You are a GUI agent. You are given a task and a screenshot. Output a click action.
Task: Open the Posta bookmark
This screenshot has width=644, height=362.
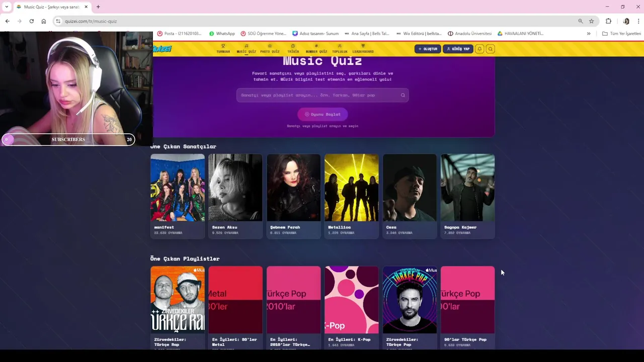(179, 34)
